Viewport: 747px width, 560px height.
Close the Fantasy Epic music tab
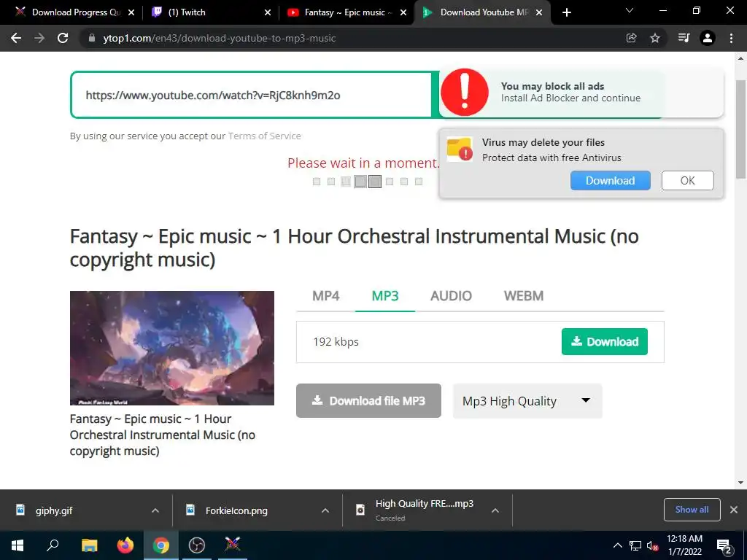tap(403, 12)
